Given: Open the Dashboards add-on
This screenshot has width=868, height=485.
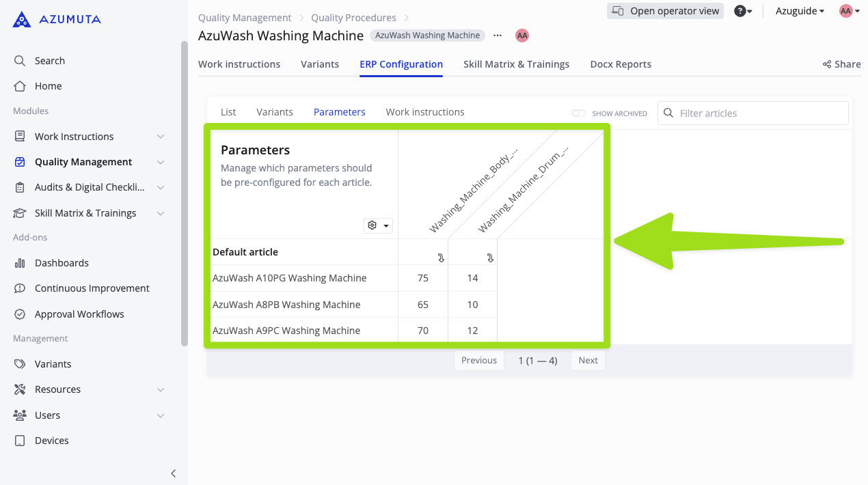Looking at the screenshot, I should (20, 262).
